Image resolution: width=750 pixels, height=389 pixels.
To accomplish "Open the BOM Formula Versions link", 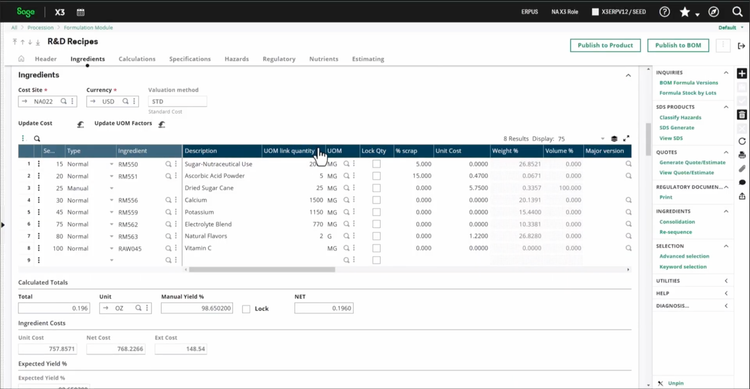I will [689, 83].
